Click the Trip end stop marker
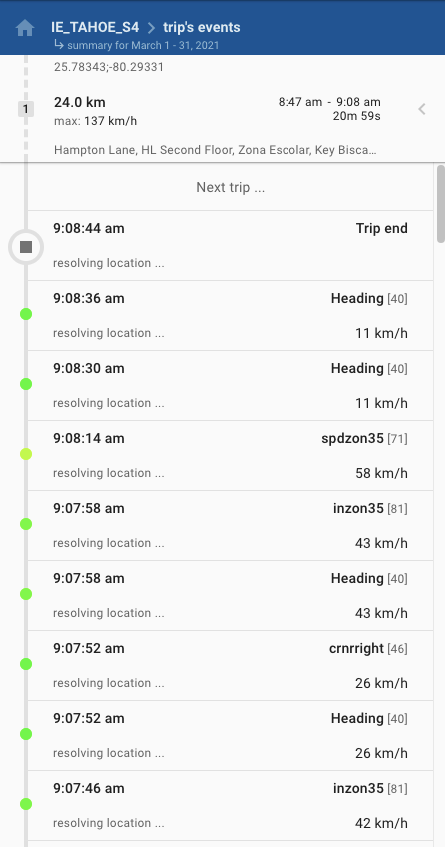 click(x=25, y=247)
